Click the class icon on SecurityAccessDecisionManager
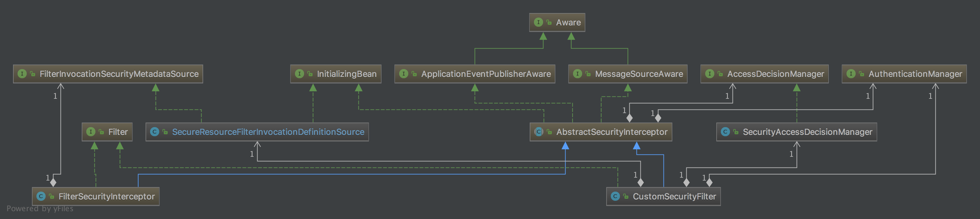The width and height of the screenshot is (980, 219). click(725, 132)
